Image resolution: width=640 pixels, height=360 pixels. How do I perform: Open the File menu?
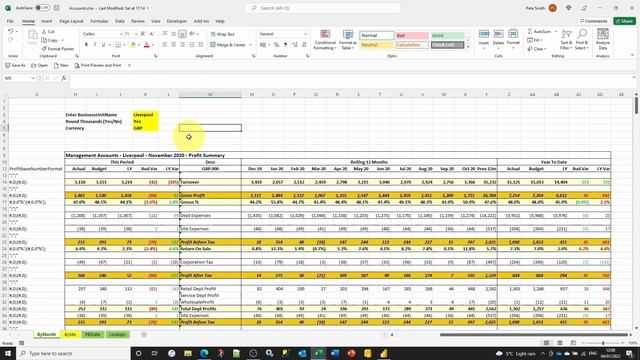(x=10, y=21)
